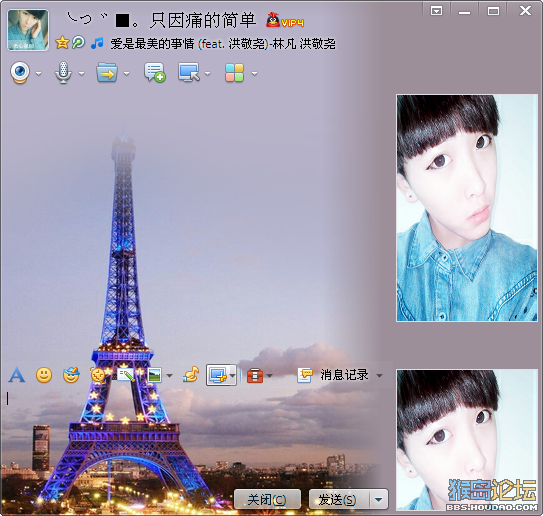Viewport: 543px width, 516px height.
Task: Click the screen capture icon
Action: point(218,375)
